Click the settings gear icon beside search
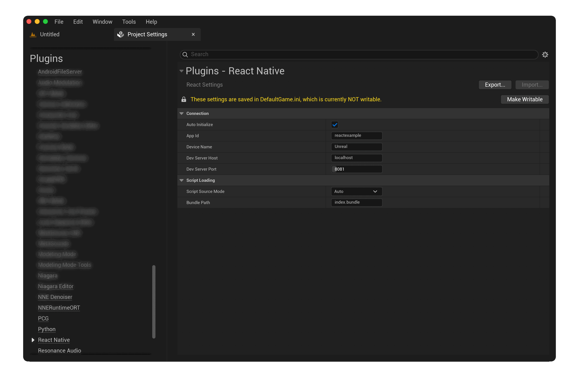 545,54
